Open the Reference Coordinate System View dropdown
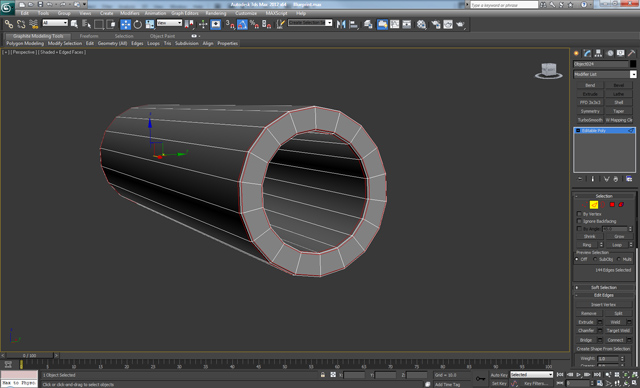640x388 pixels. click(x=169, y=23)
